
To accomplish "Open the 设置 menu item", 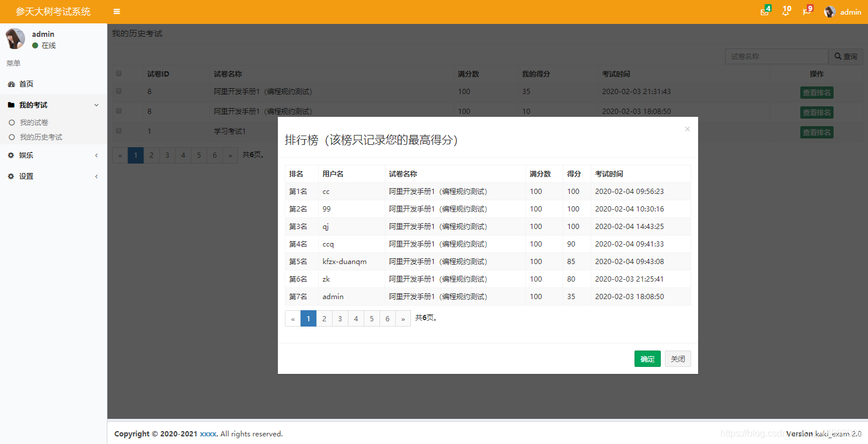I will click(x=54, y=176).
